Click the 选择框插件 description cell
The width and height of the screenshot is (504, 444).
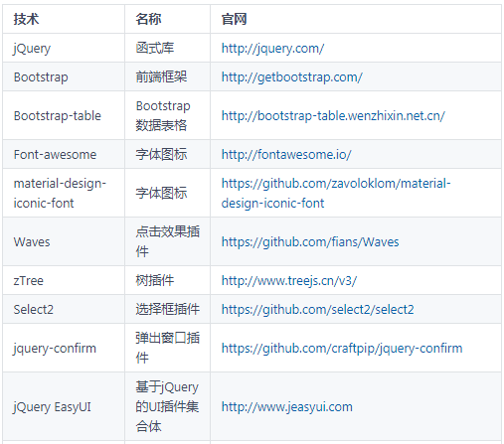tap(168, 310)
